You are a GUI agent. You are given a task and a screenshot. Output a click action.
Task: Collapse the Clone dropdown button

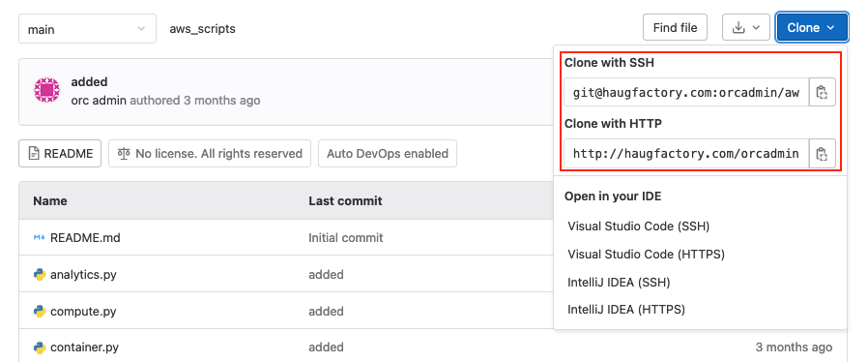pyautogui.click(x=812, y=28)
